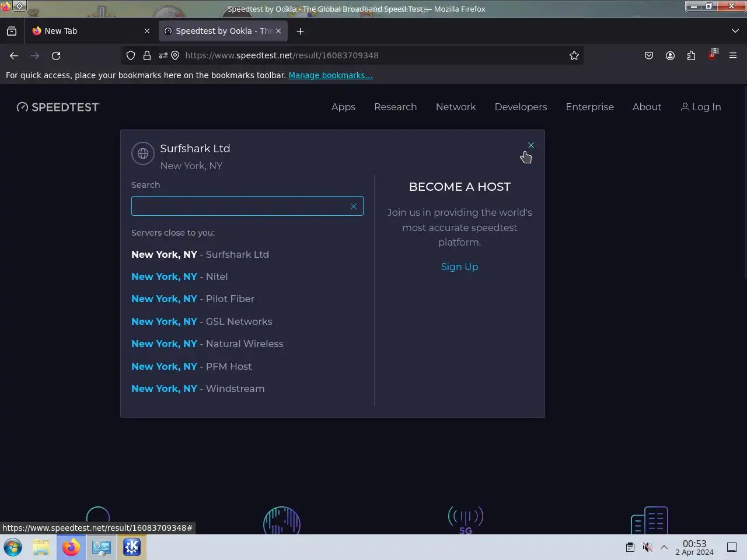747x560 pixels.
Task: Open Firefox View icon
Action: click(12, 31)
